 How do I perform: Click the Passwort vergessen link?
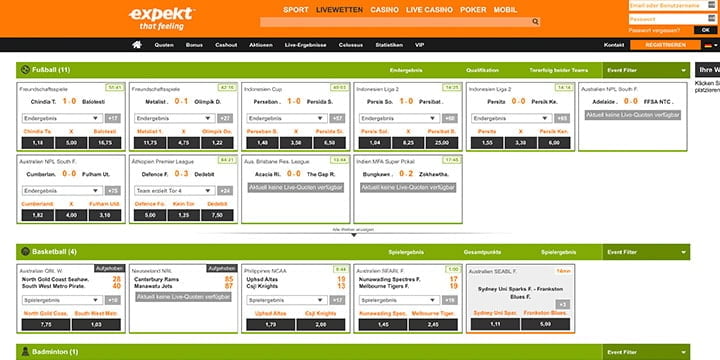coord(655,30)
